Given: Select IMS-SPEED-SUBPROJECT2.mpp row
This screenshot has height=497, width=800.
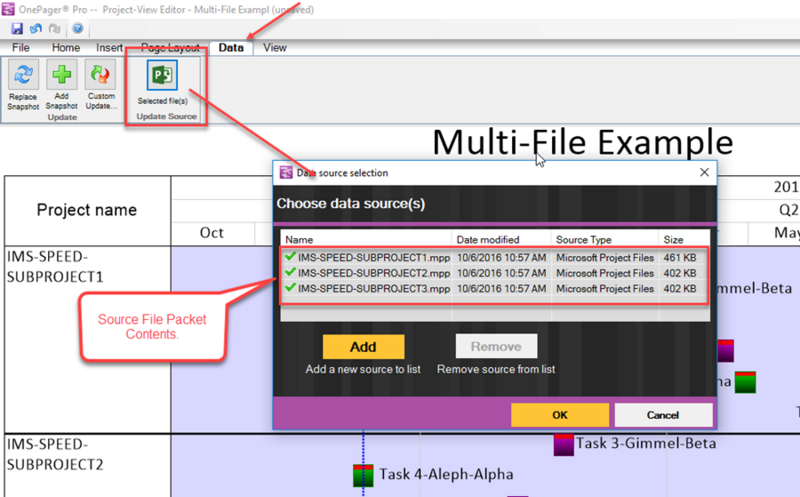Looking at the screenshot, I should click(494, 273).
